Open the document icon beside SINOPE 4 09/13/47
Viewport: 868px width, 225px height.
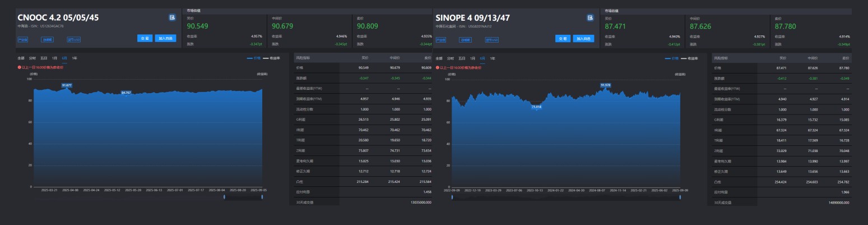590,17
